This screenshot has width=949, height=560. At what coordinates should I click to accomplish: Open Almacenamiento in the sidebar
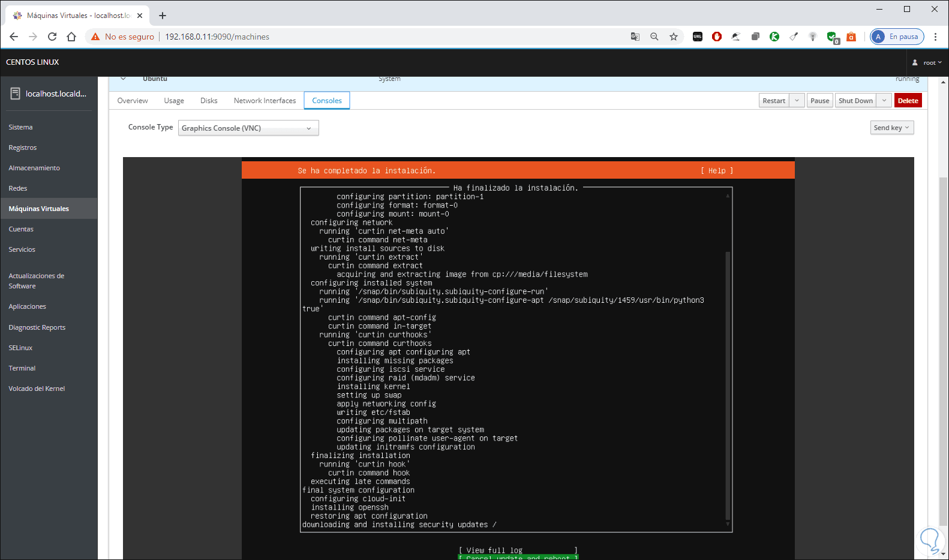[34, 168]
